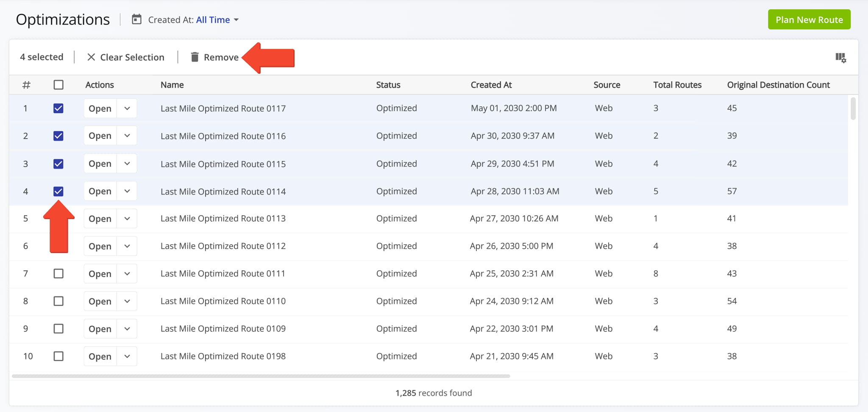The image size is (868, 412).
Task: Expand actions dropdown for Route 0117
Action: pyautogui.click(x=127, y=109)
